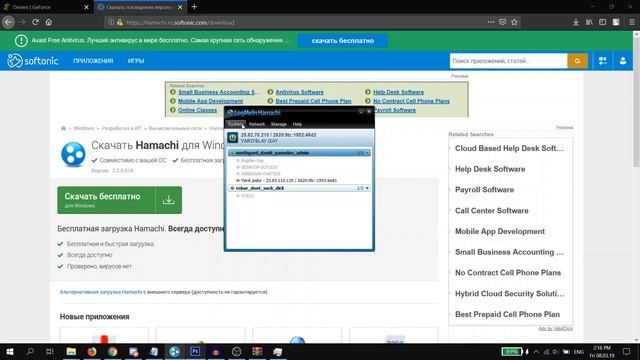Bookmark page with star icon
This screenshot has width=640, height=360.
pyautogui.click(x=514, y=22)
